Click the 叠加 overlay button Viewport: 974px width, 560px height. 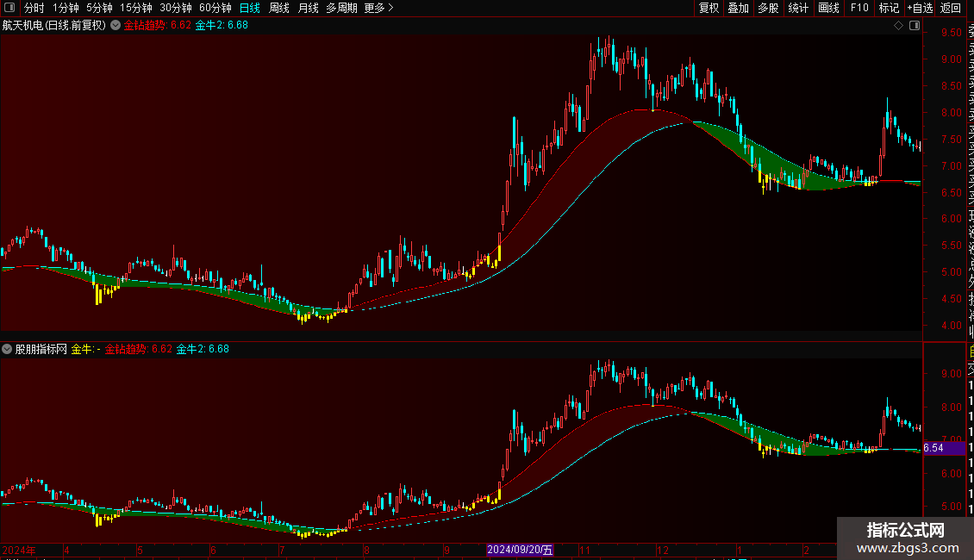(738, 8)
